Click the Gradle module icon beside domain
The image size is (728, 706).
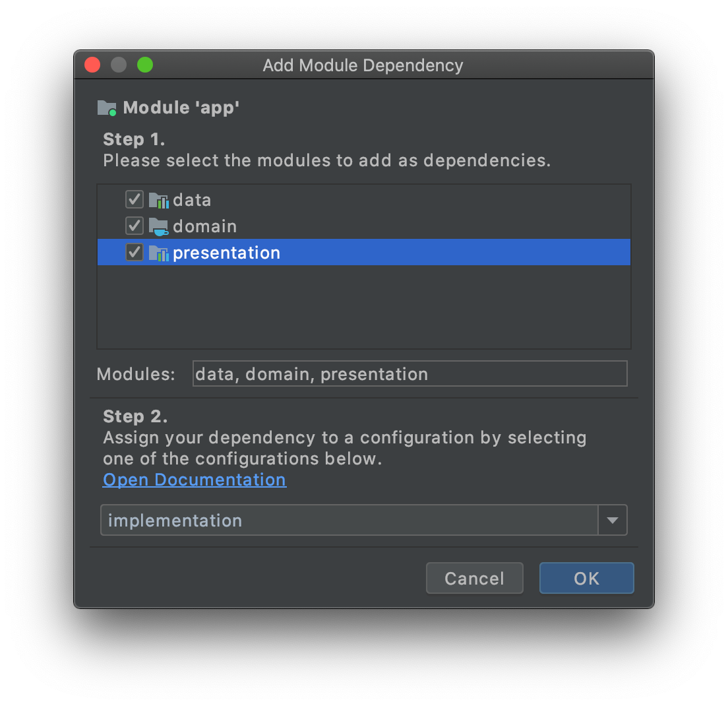pos(159,226)
